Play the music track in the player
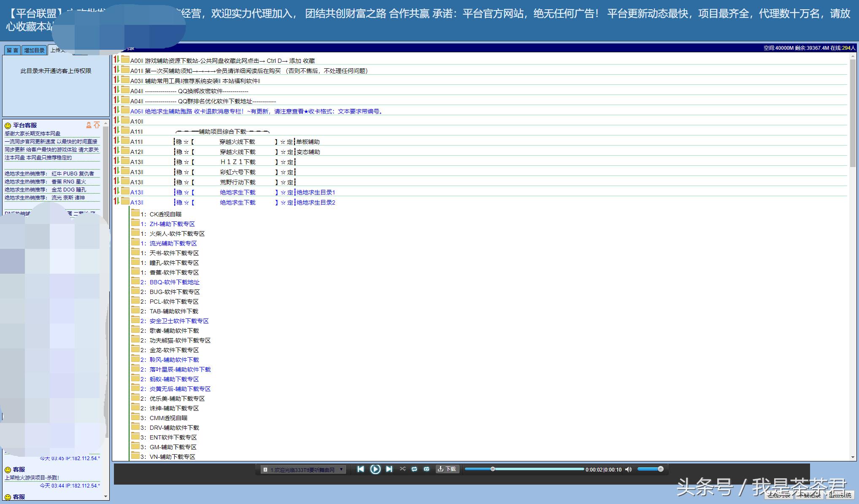 pyautogui.click(x=375, y=469)
